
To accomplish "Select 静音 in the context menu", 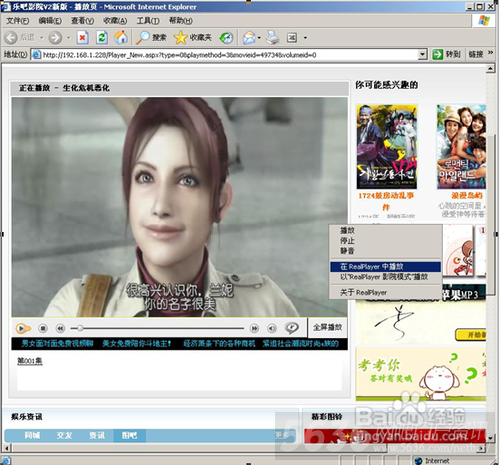I will 385,251.
